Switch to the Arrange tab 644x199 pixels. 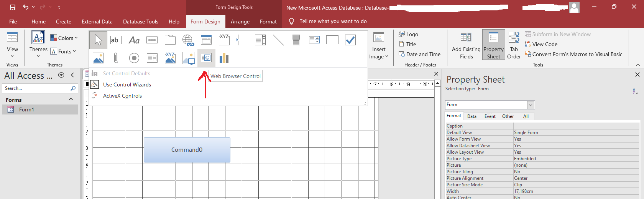[x=240, y=22]
